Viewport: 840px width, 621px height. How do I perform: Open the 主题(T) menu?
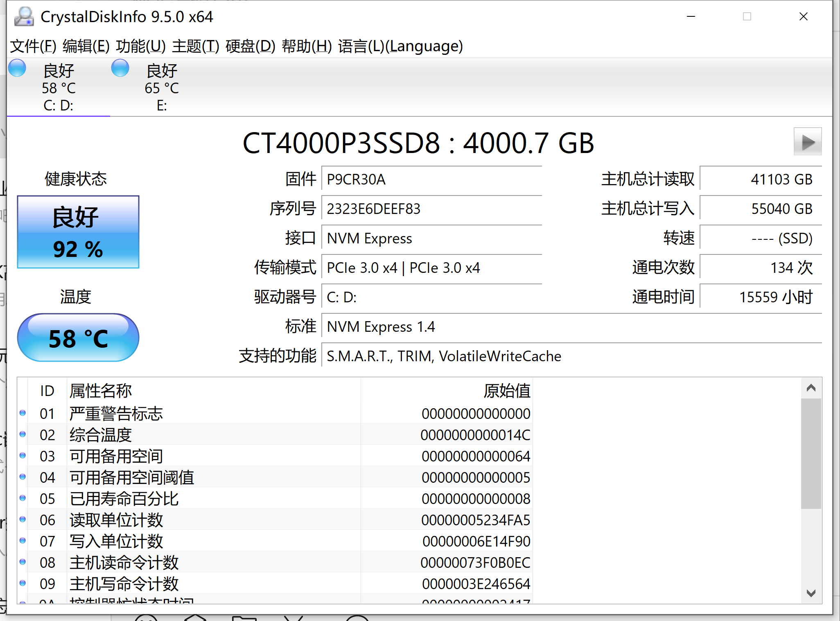(x=196, y=46)
